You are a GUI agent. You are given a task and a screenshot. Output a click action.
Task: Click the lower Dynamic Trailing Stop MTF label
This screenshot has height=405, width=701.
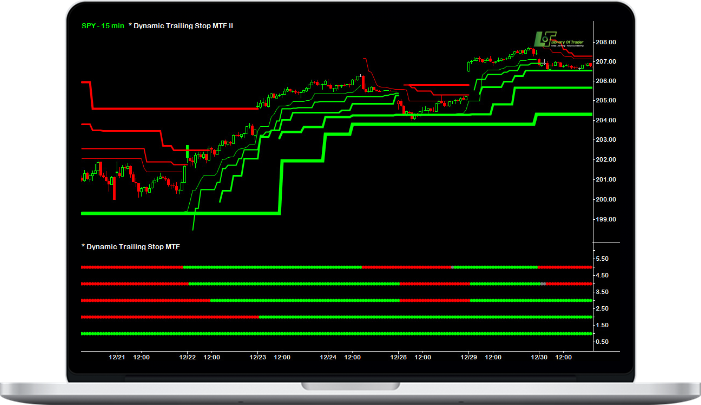130,245
